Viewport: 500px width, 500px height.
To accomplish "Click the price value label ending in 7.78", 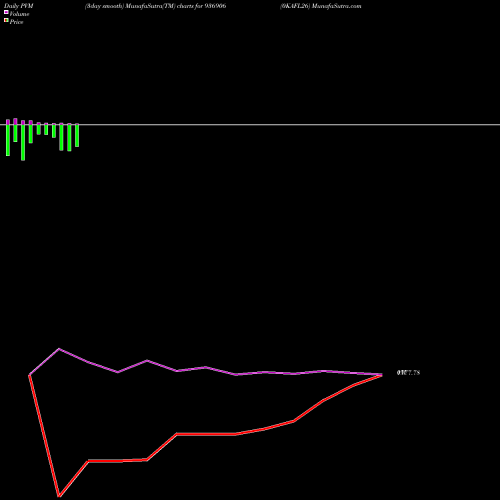I will tap(408, 373).
